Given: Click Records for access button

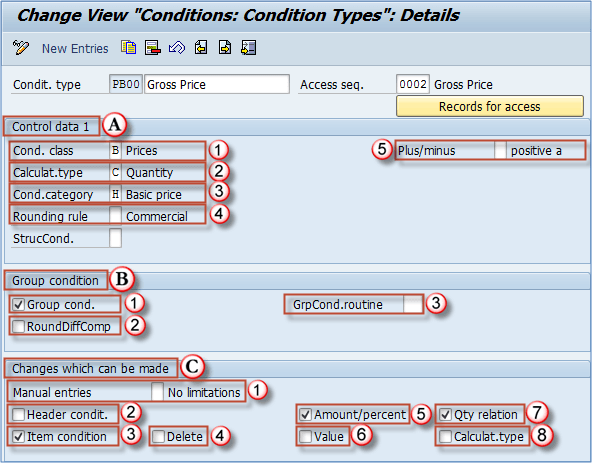Looking at the screenshot, I should tap(490, 106).
